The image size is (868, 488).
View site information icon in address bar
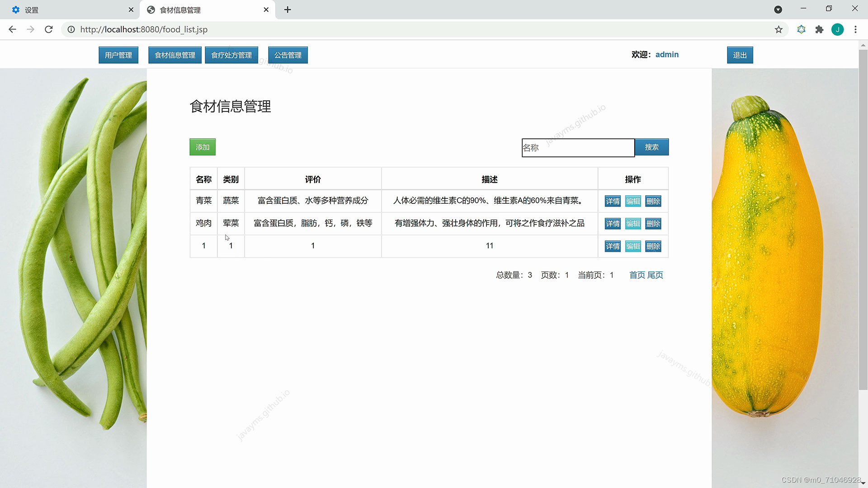(71, 29)
